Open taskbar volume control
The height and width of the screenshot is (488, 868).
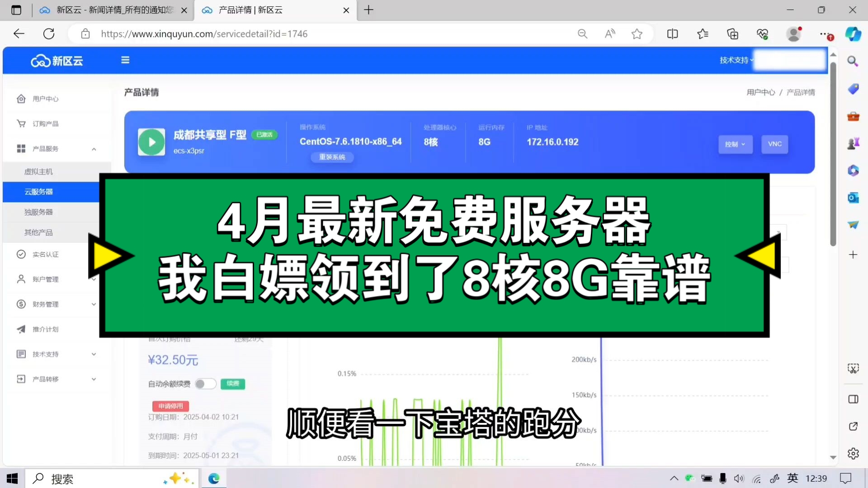739,479
